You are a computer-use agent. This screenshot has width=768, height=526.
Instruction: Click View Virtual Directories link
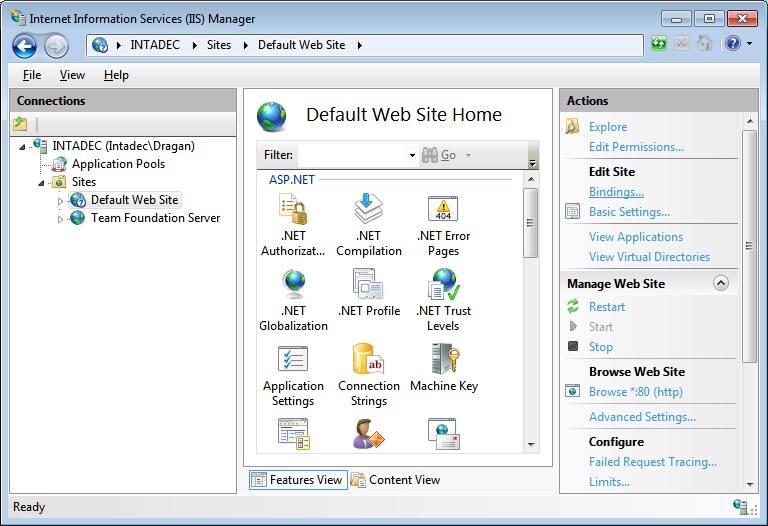click(649, 257)
